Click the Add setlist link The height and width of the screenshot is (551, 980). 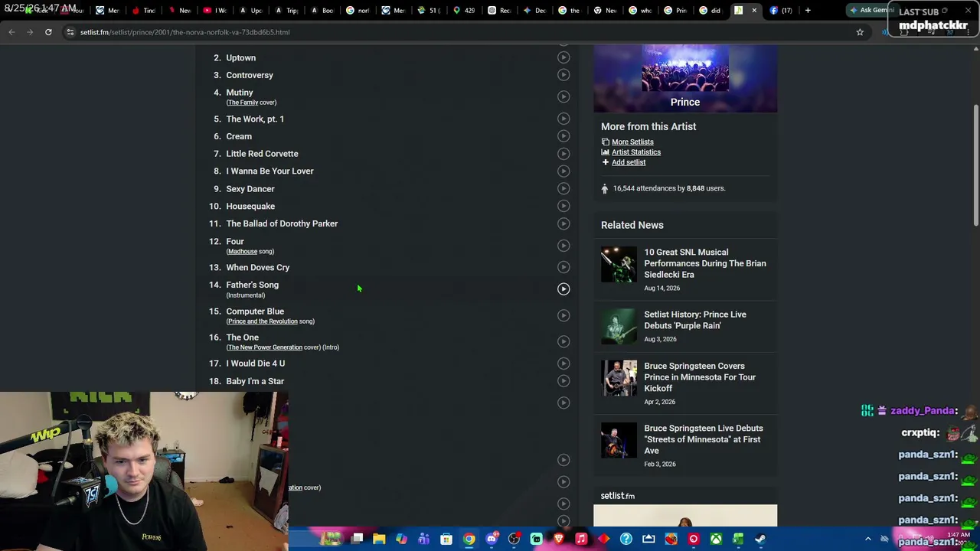coord(629,162)
